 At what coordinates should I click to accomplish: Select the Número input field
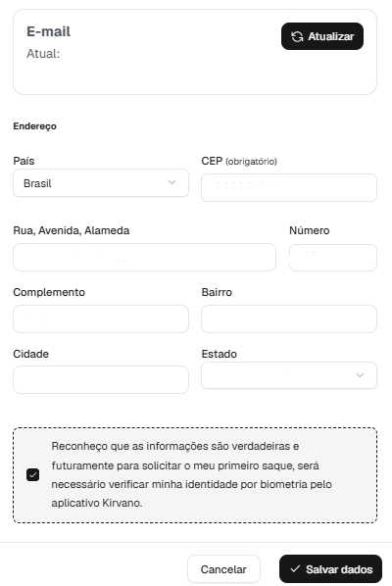coord(333,258)
